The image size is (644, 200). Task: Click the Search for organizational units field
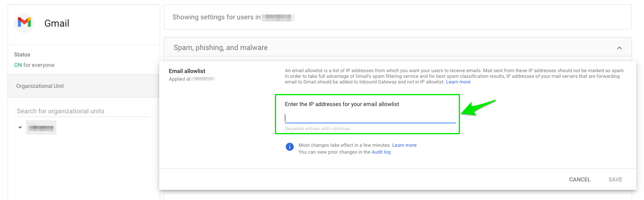point(83,111)
